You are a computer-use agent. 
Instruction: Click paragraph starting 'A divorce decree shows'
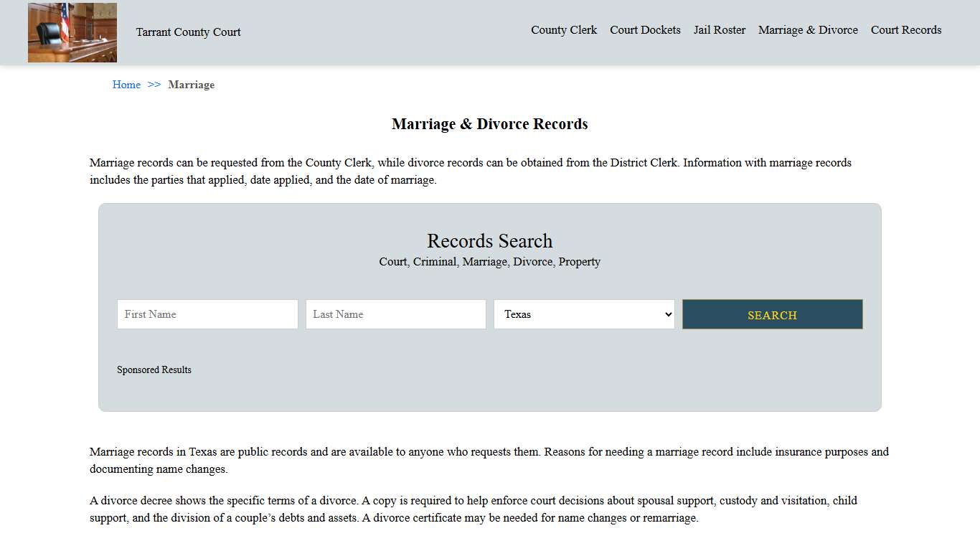473,509
